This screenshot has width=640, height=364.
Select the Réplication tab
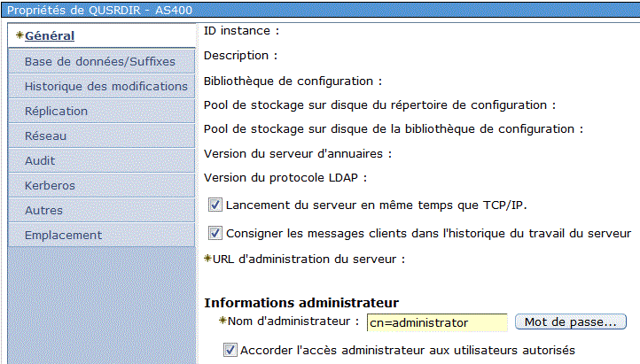tap(101, 111)
